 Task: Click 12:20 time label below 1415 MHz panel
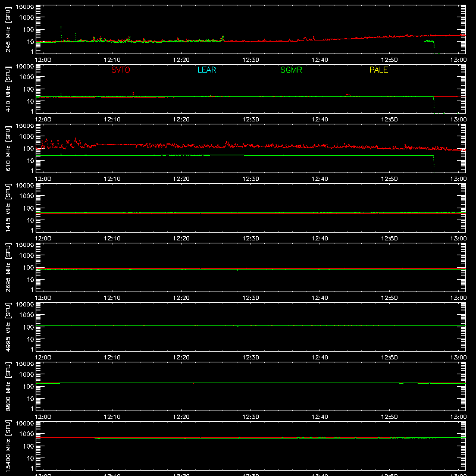[x=181, y=239]
